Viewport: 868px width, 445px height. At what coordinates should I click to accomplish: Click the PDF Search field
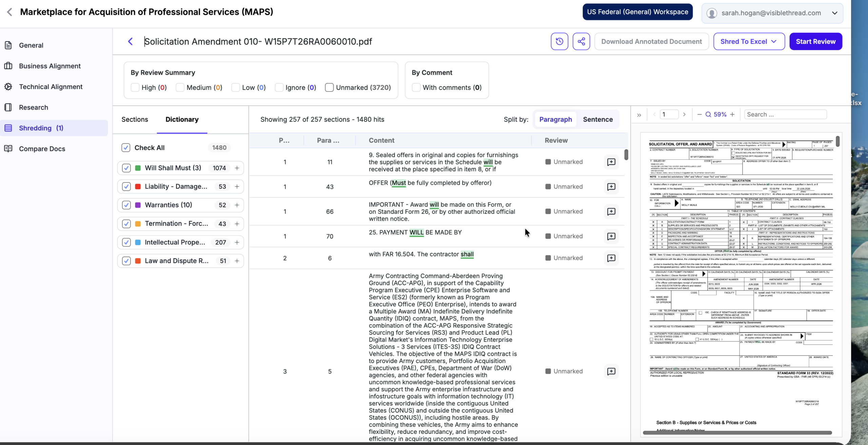point(785,115)
